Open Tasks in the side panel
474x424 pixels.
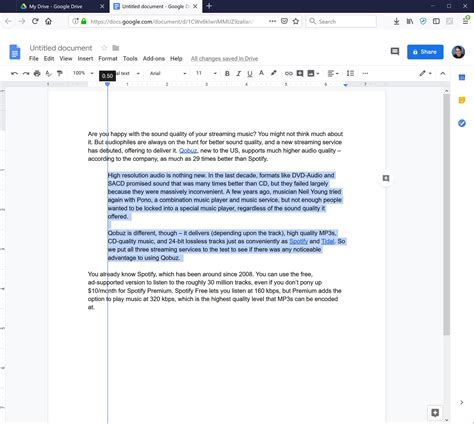(x=462, y=123)
